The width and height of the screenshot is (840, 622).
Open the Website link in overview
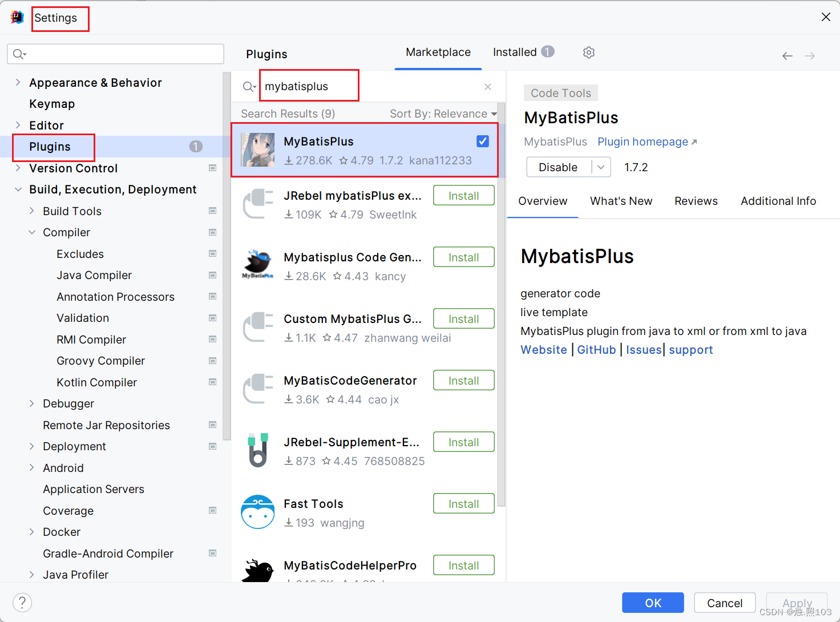(x=544, y=350)
